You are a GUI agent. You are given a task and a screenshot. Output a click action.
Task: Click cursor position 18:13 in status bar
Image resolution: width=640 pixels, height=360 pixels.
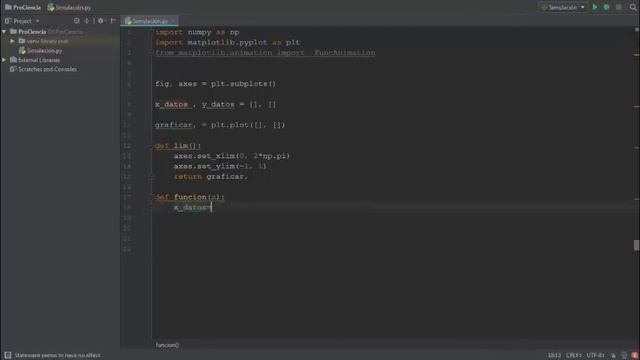(x=554, y=355)
